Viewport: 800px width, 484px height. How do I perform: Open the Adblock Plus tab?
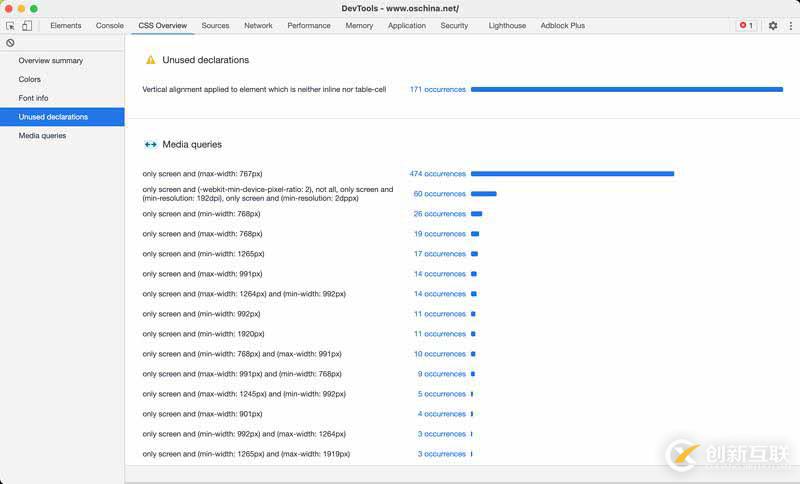563,26
